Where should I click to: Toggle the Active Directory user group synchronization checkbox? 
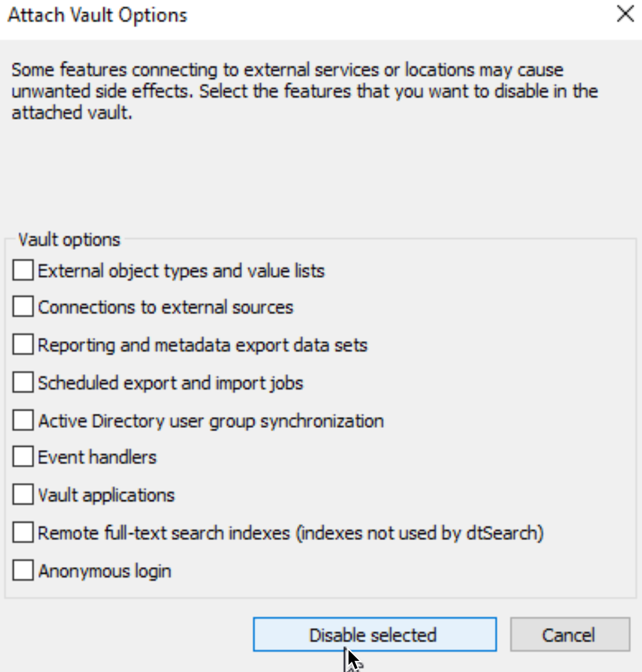(23, 420)
